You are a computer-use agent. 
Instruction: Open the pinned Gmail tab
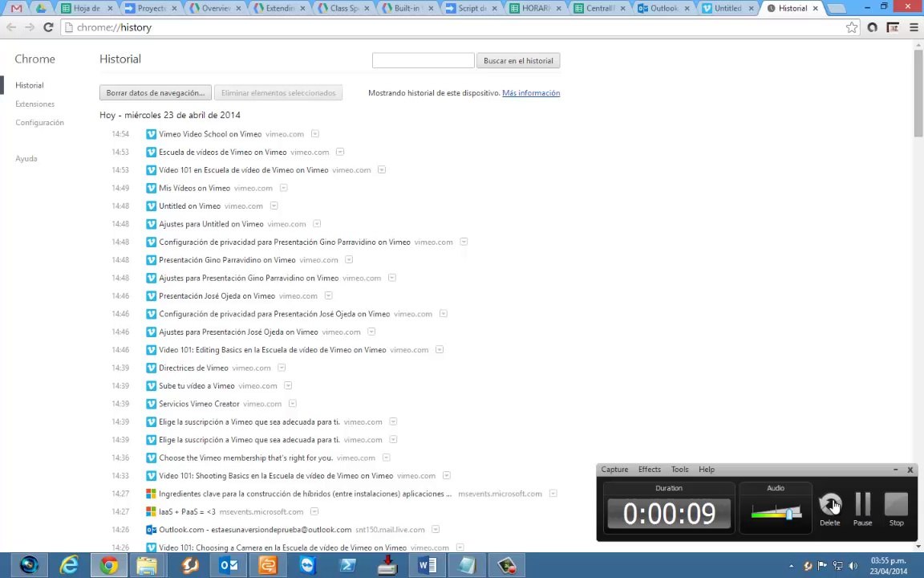click(x=17, y=8)
